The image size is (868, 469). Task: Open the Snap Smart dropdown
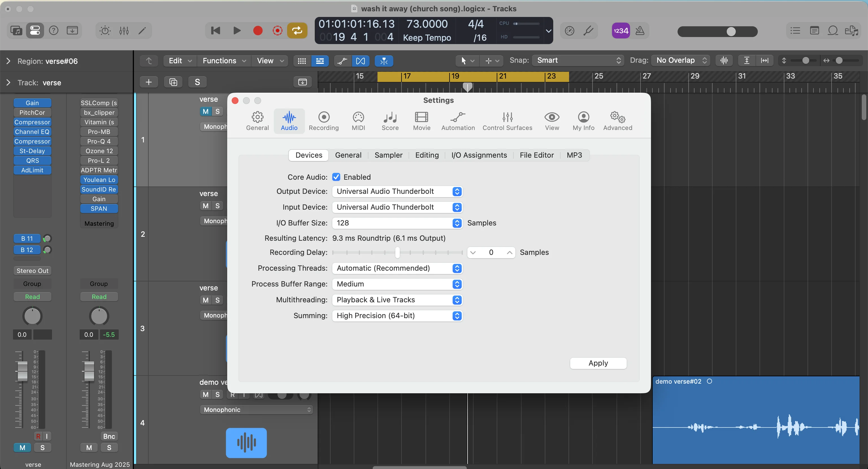coord(578,60)
